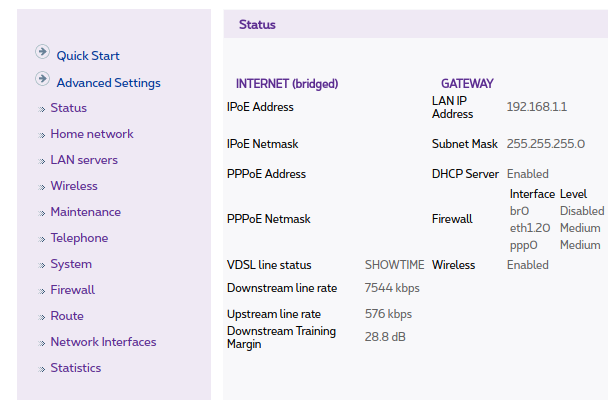Click the LAN IP address 192.168.1.1 value
The image size is (608, 400).
pyautogui.click(x=537, y=107)
